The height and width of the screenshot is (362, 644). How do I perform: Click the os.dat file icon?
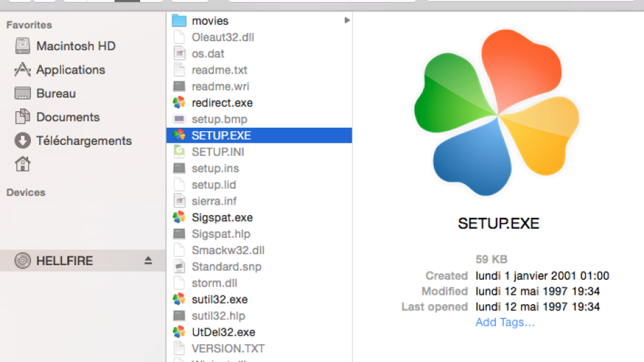pyautogui.click(x=179, y=54)
